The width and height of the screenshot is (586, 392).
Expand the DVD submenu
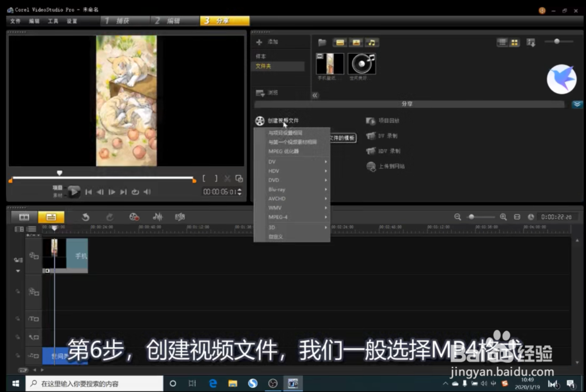tap(292, 180)
